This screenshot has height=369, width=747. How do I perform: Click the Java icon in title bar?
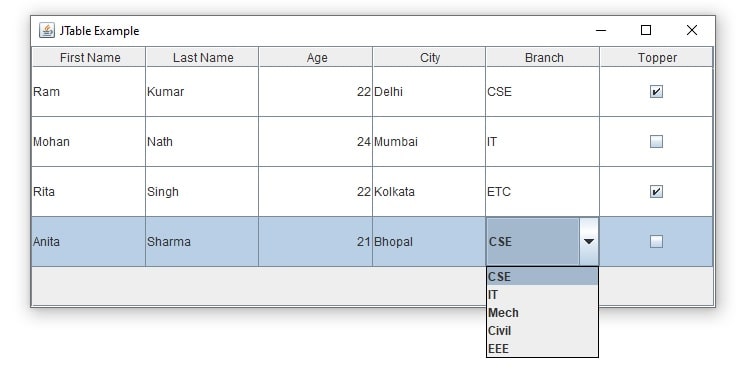(47, 30)
